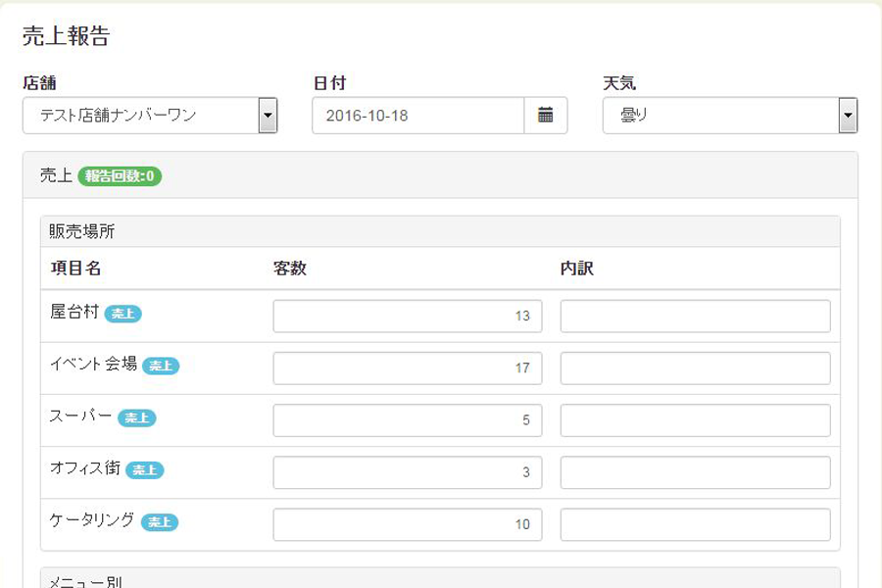
Task: Select the ケータリング customer count field
Action: pos(407,524)
